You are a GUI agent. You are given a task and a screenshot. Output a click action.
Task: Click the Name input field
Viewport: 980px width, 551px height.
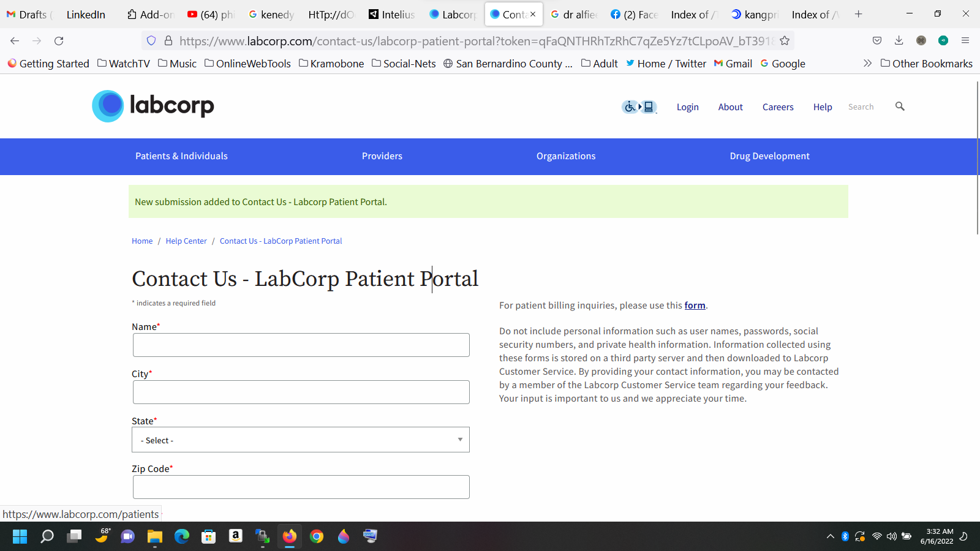click(301, 345)
